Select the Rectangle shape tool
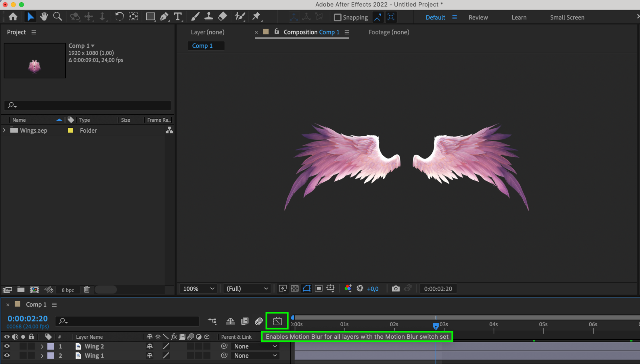640x364 pixels. coord(150,17)
